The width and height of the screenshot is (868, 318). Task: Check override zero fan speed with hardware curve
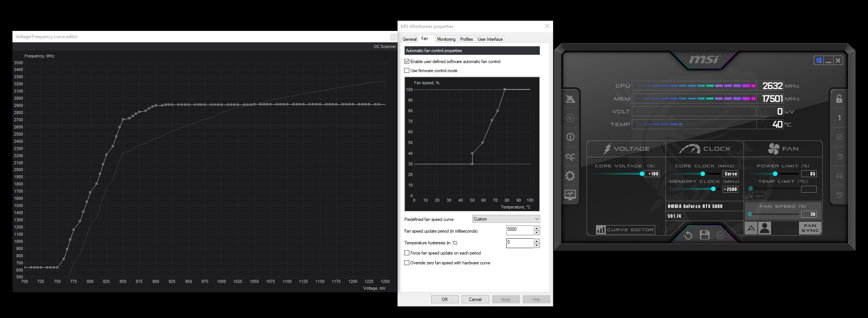[407, 263]
